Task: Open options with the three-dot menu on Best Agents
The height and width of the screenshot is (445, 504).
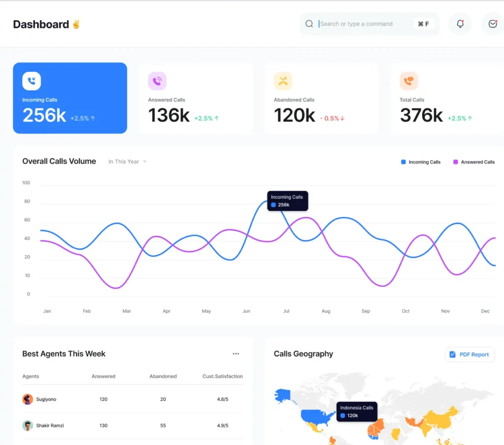Action: pos(236,353)
